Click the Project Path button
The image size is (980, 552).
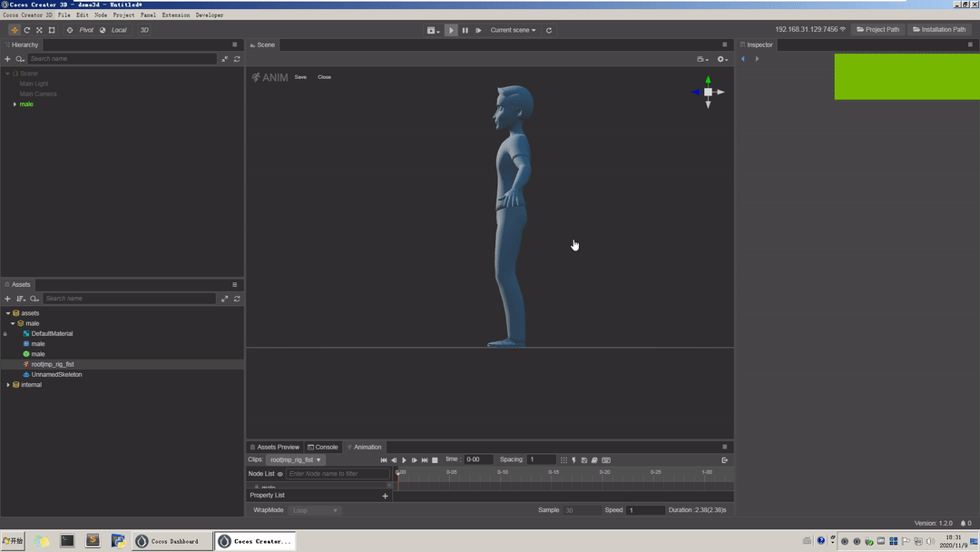[x=878, y=30]
